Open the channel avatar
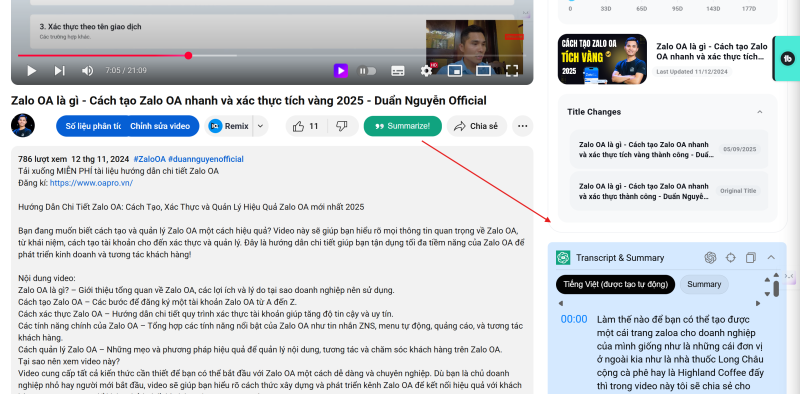This screenshot has width=800, height=394. coord(23,126)
